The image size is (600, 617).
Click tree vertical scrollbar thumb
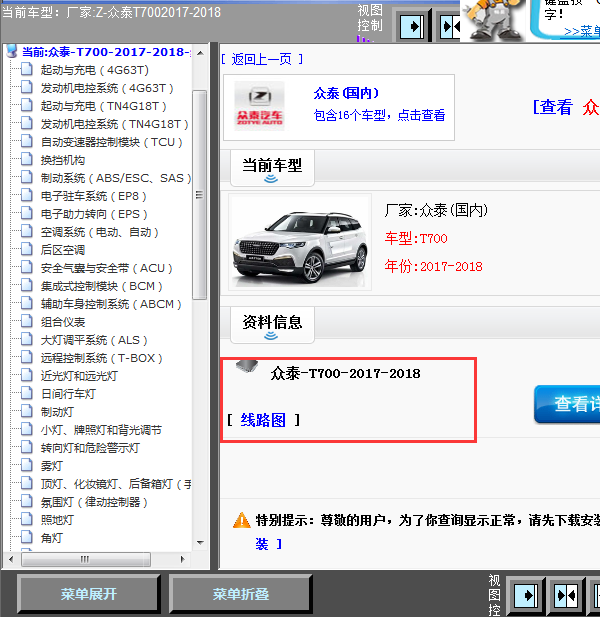[x=200, y=195]
